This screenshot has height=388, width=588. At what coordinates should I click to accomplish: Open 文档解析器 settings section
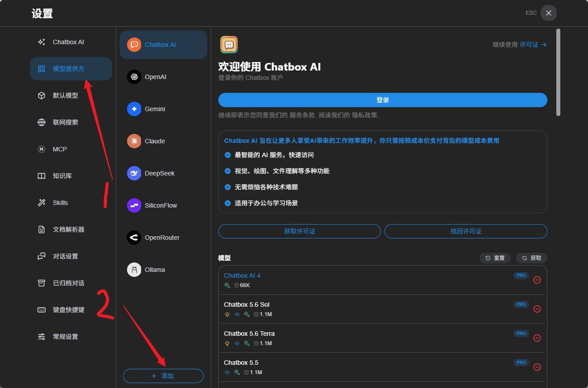pyautogui.click(x=71, y=229)
